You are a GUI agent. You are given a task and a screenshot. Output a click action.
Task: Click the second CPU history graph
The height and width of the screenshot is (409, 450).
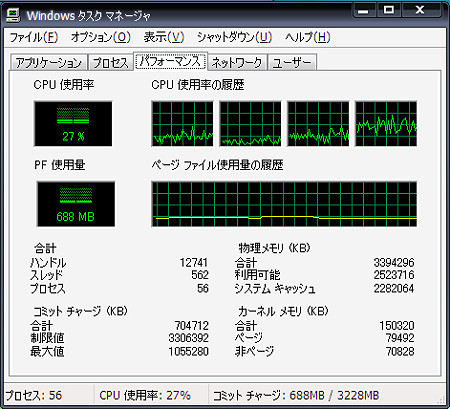coord(250,124)
